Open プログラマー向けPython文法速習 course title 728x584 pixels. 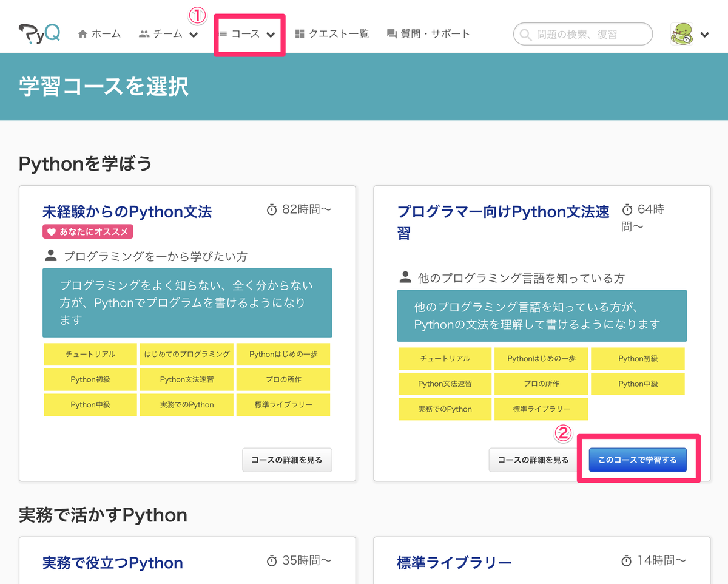tap(504, 222)
